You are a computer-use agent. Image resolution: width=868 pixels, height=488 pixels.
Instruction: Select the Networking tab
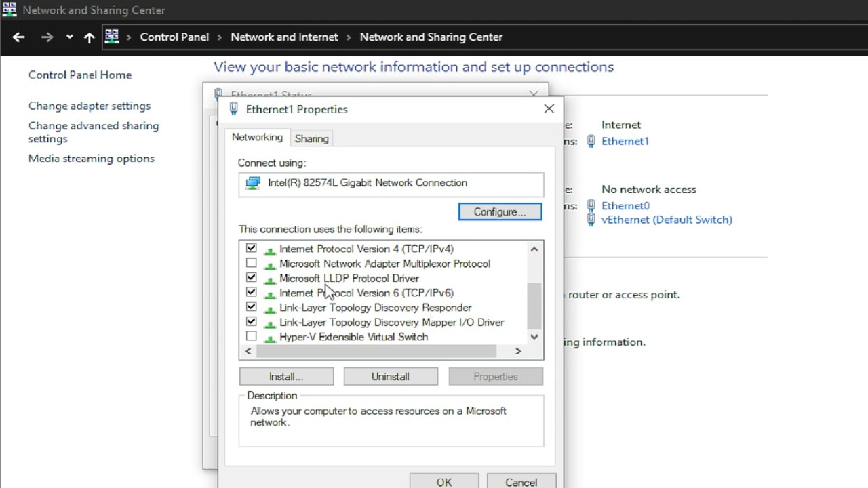point(257,137)
